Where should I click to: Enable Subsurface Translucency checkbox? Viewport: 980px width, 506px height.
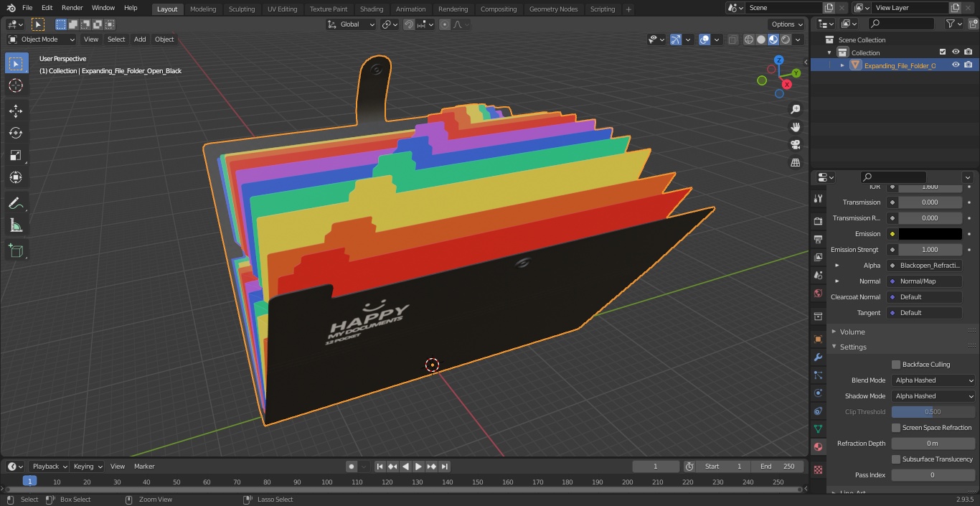coord(896,459)
